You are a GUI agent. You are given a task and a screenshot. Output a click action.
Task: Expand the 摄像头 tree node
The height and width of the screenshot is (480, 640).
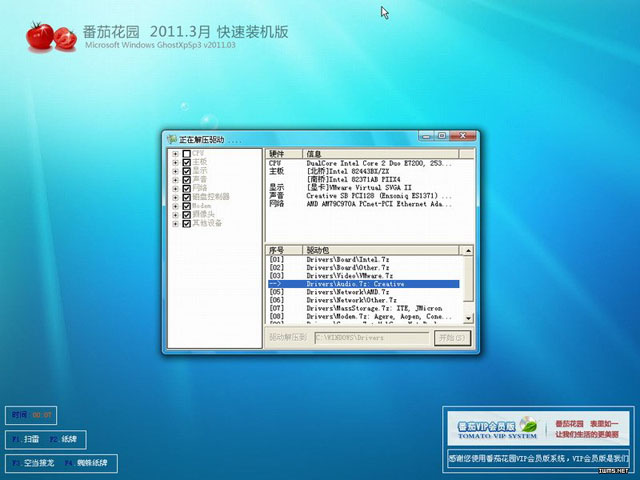(x=175, y=215)
